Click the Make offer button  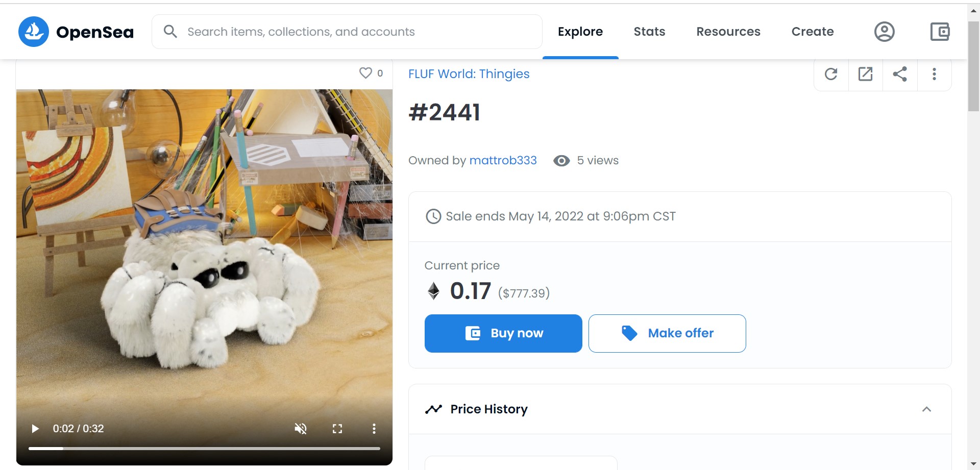pos(667,333)
